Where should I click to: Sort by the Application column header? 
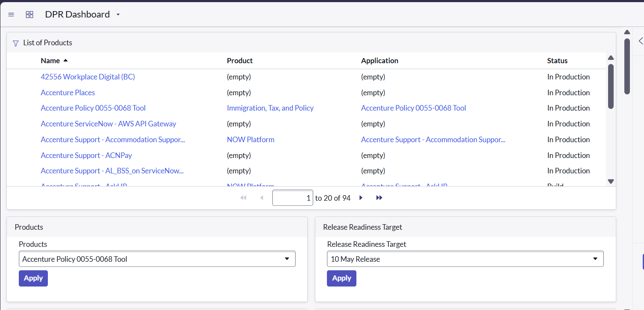click(379, 61)
